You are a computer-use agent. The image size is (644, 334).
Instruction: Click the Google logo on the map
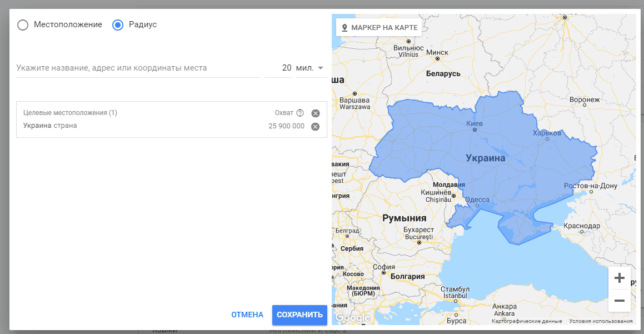point(352,317)
